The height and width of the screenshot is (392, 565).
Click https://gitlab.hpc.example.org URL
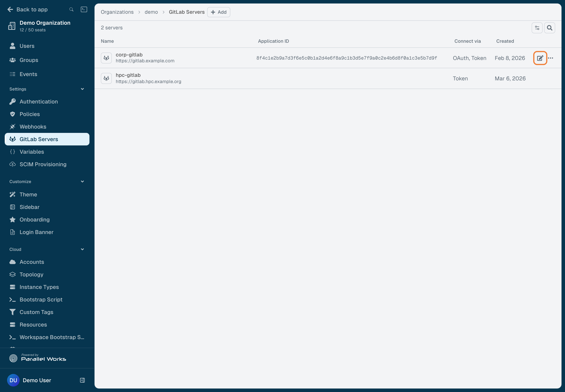(149, 81)
